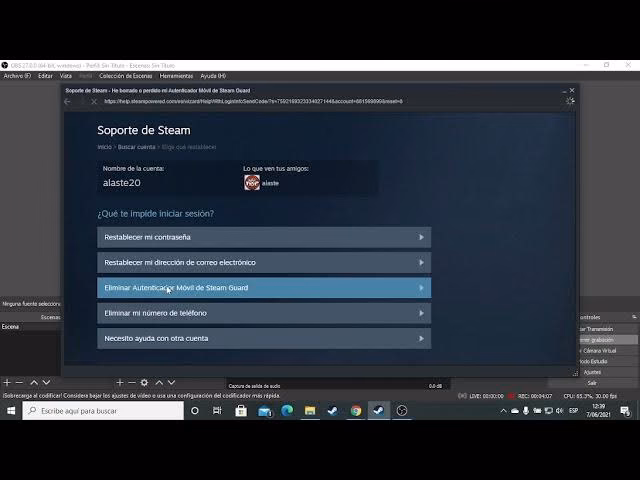This screenshot has height=480, width=640.
Task: Move the scene up in the list
Action: pos(34,382)
